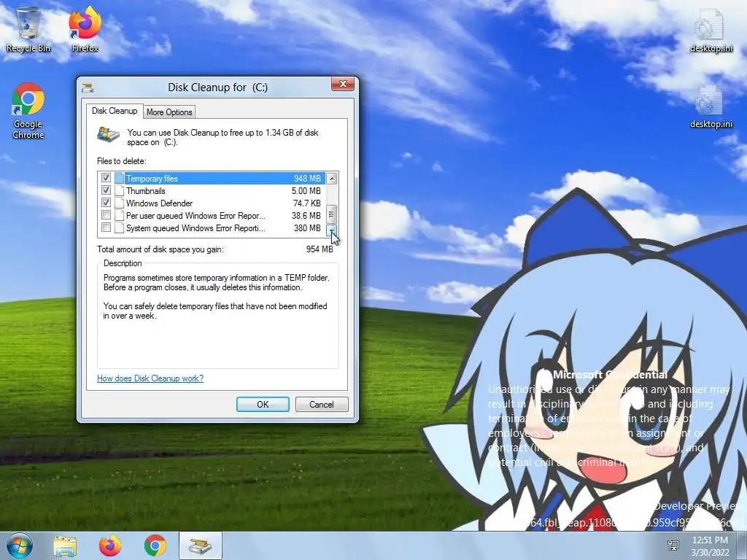Click the Windows Defender file-type icon
The width and height of the screenshot is (747, 560).
click(x=119, y=203)
